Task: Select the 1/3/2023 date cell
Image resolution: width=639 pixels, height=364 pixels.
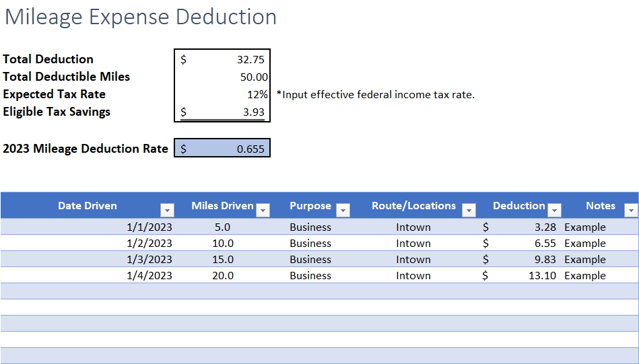Action: tap(88, 259)
